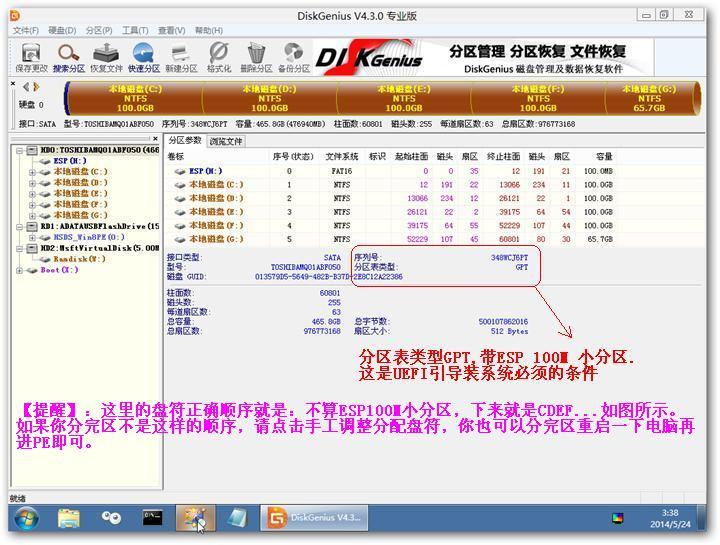The width and height of the screenshot is (720, 545).
Task: Expand 本地磁盘(D:) in the tree
Action: tap(32, 183)
